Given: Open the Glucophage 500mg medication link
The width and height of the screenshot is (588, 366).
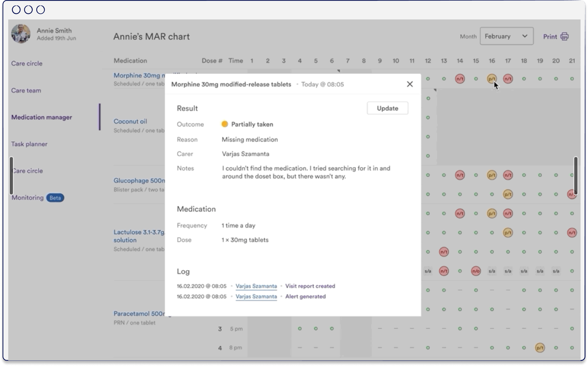Looking at the screenshot, I should click(139, 180).
